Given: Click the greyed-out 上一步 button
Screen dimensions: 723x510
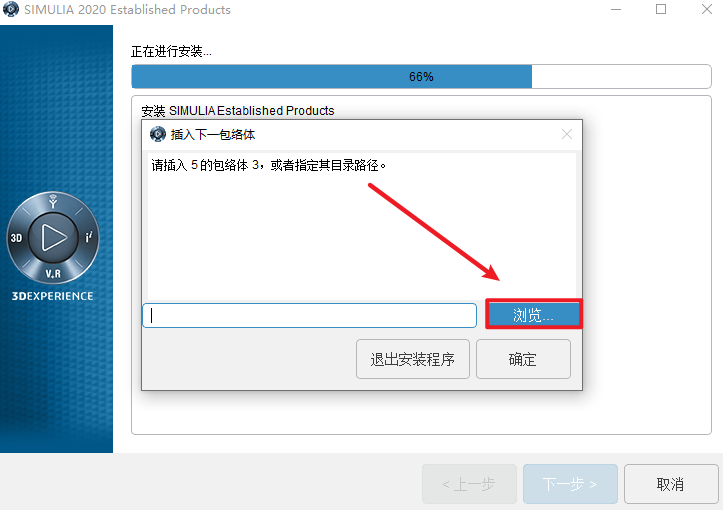Looking at the screenshot, I should coord(469,484).
